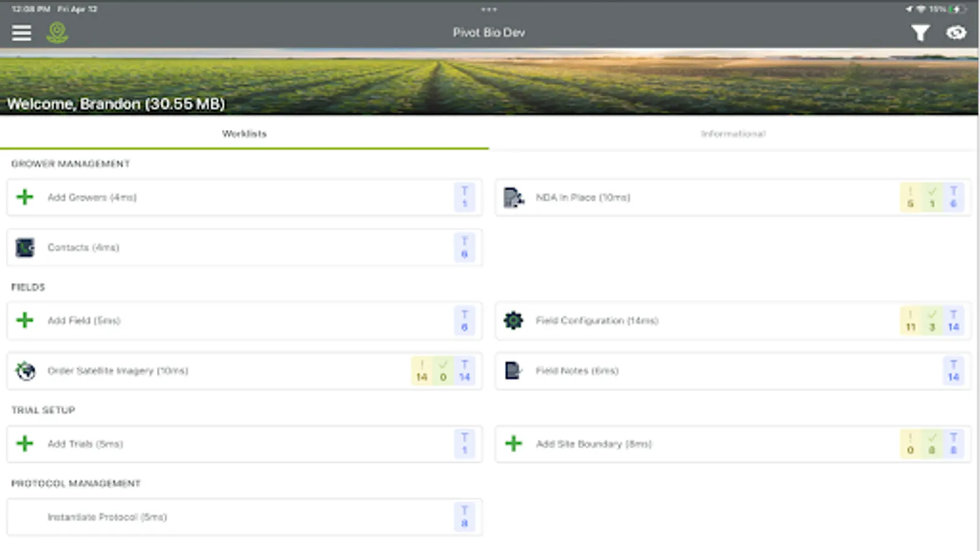
Task: Click the green plus beside Add Trials
Action: [x=24, y=443]
